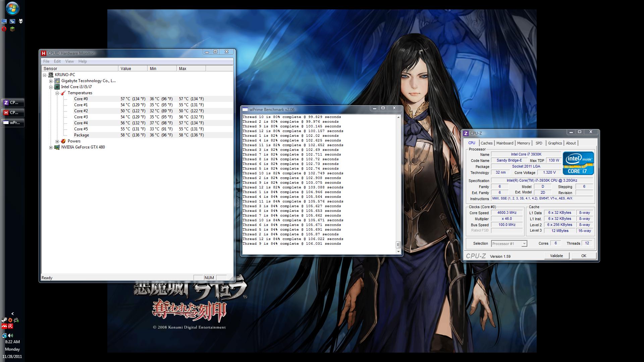Image resolution: width=644 pixels, height=362 pixels.
Task: Switch to CPU-Z taskbar button
Action: click(12, 103)
